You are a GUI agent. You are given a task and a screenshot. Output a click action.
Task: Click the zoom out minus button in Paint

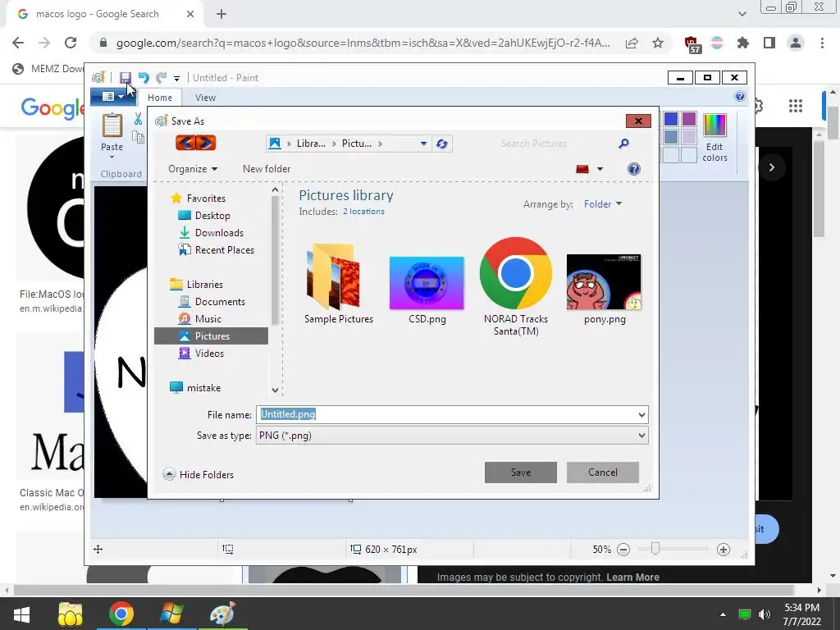[x=623, y=550]
